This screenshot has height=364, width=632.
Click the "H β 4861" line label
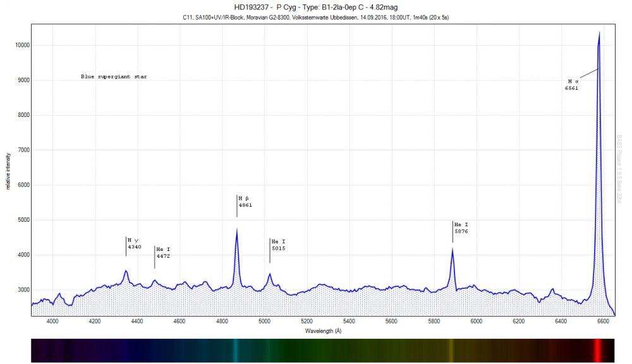[245, 202]
